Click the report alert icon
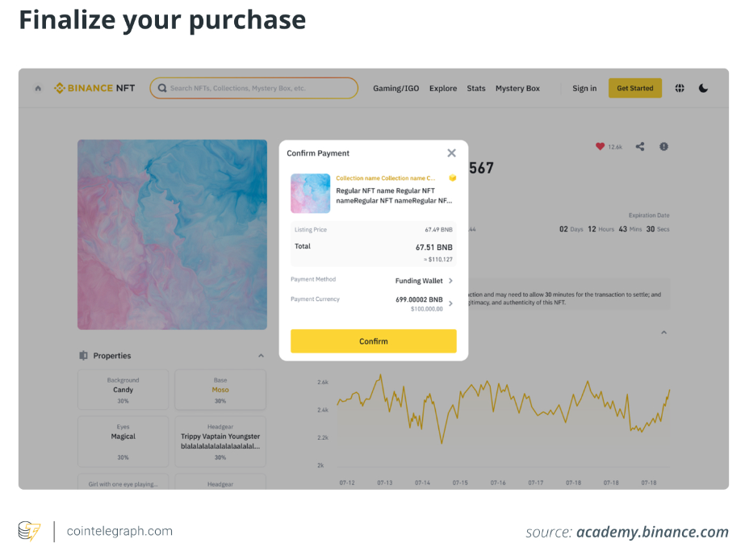Image resolution: width=745 pixels, height=560 pixels. [663, 147]
